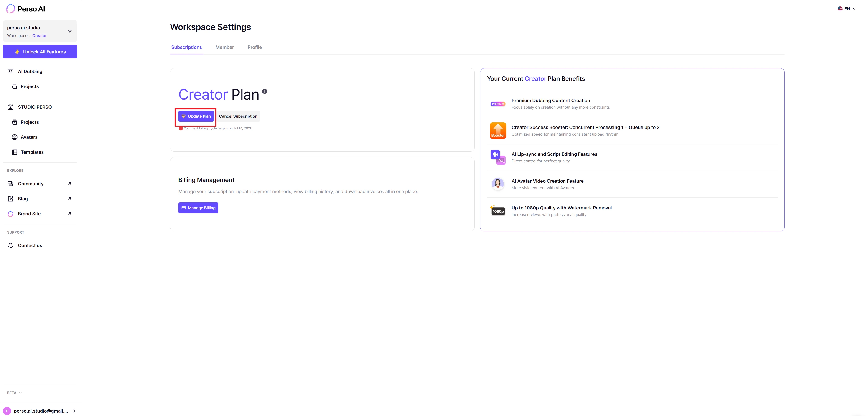
Task: Click the Creator Plan info icon
Action: point(265,91)
